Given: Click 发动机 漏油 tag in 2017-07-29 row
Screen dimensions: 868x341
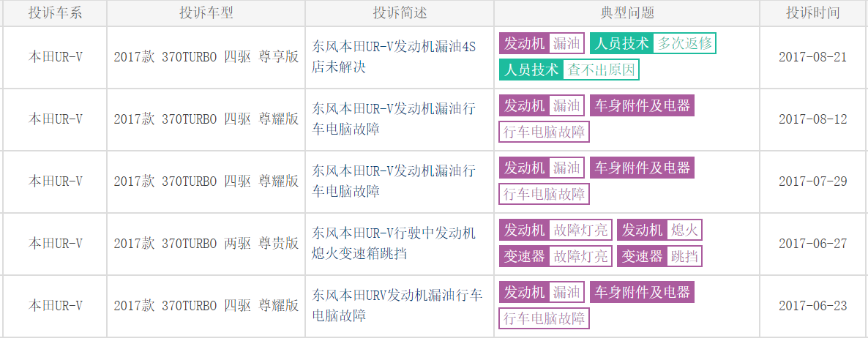Looking at the screenshot, I should [x=542, y=167].
